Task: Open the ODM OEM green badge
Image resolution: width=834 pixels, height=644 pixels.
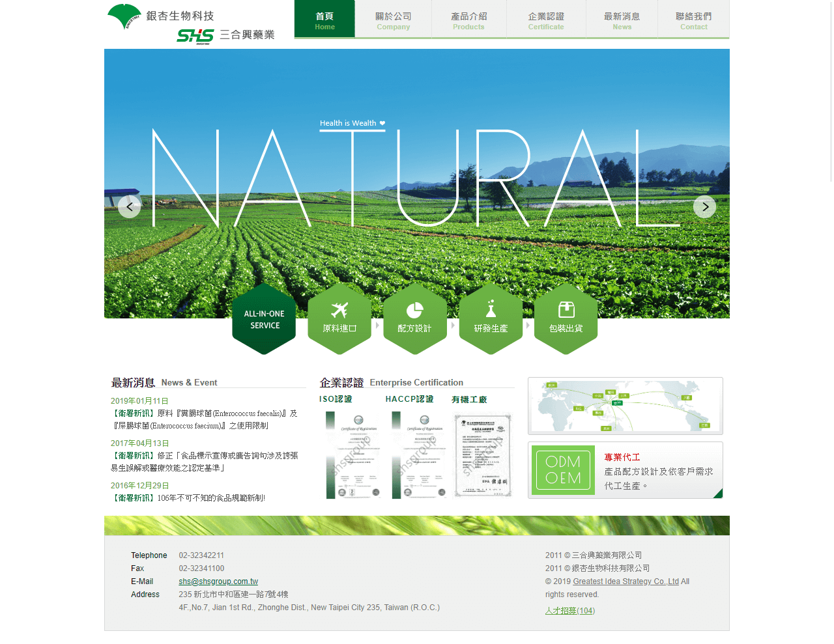Action: pyautogui.click(x=563, y=470)
